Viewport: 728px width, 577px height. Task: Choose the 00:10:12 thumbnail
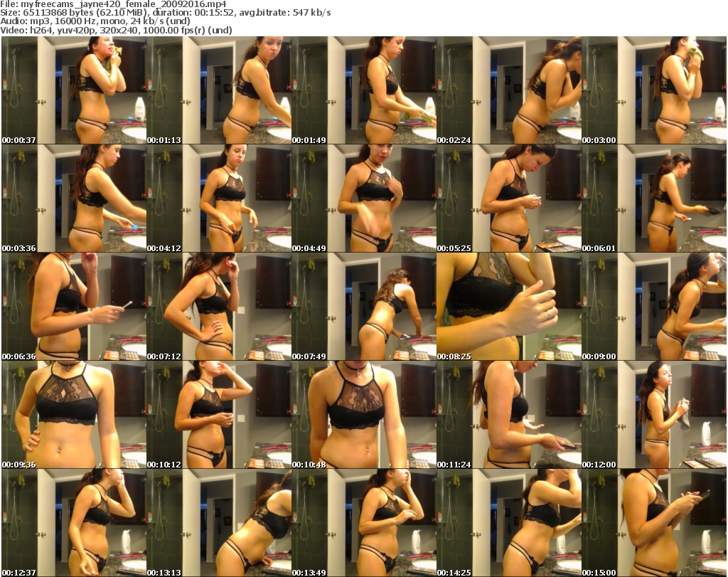pos(219,415)
